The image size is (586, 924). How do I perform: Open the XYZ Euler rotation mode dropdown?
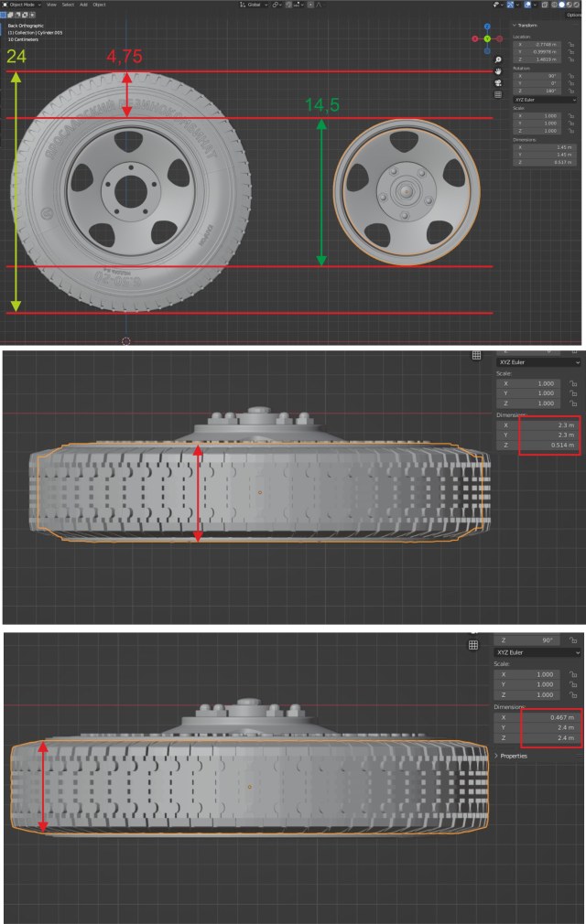tap(547, 99)
